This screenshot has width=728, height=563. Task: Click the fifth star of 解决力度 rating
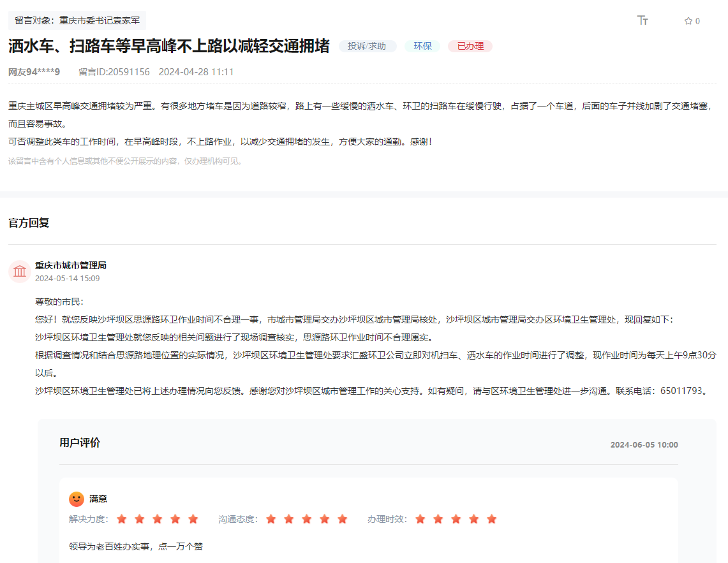coord(193,519)
